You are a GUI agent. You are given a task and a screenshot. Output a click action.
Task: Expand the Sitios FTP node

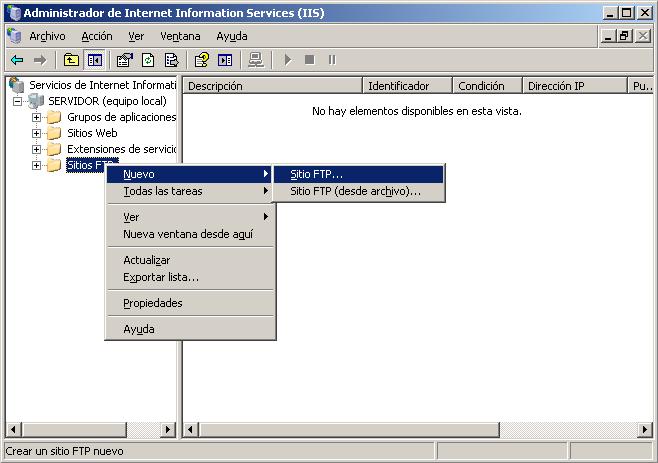point(37,165)
